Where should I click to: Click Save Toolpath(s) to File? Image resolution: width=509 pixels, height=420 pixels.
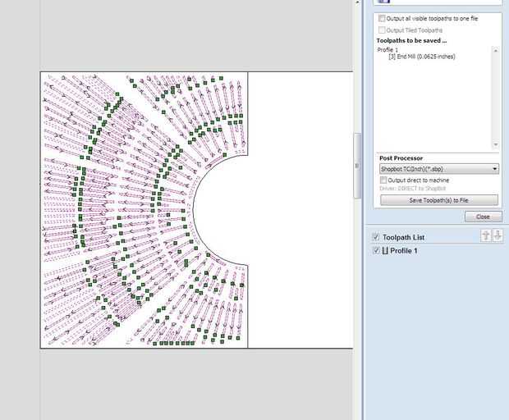click(439, 200)
